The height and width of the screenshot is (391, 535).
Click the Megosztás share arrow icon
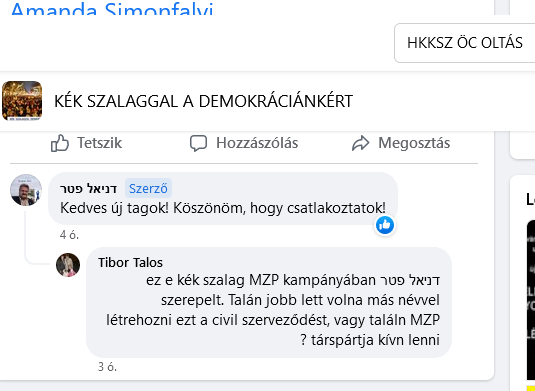pos(361,143)
